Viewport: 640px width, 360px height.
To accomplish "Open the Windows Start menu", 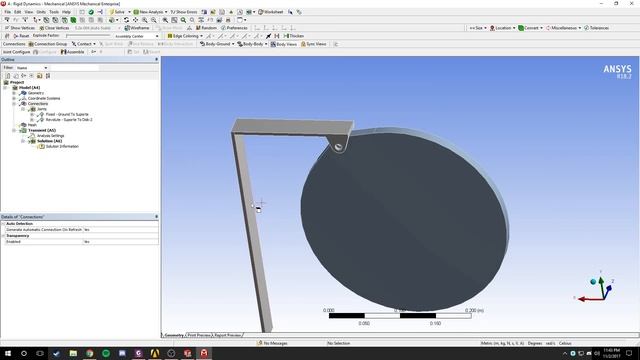I will point(8,353).
